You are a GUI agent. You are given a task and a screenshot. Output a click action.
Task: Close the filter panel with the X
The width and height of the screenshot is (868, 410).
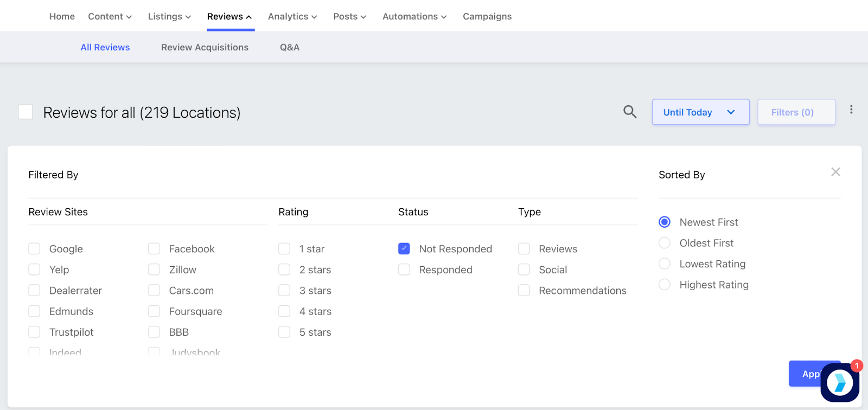click(835, 172)
